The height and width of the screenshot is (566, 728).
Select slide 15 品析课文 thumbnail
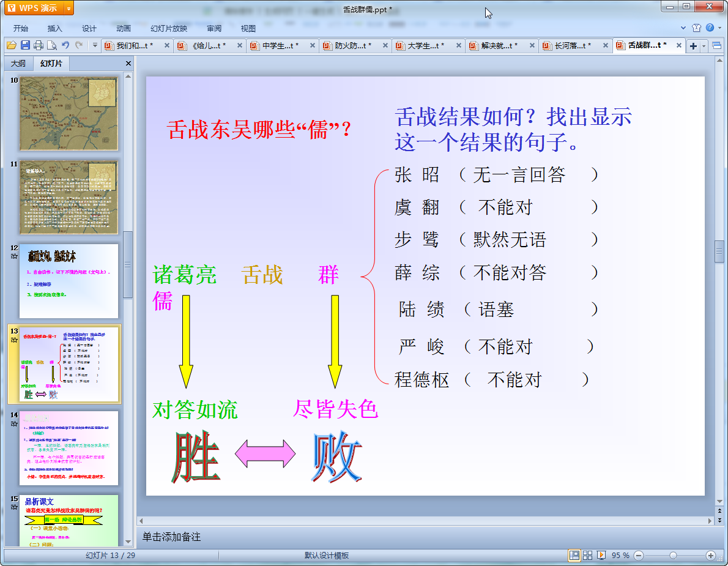click(x=69, y=521)
